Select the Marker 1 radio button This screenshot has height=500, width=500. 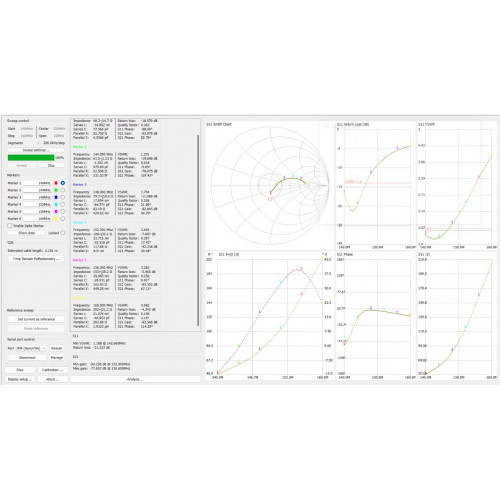pos(63,183)
